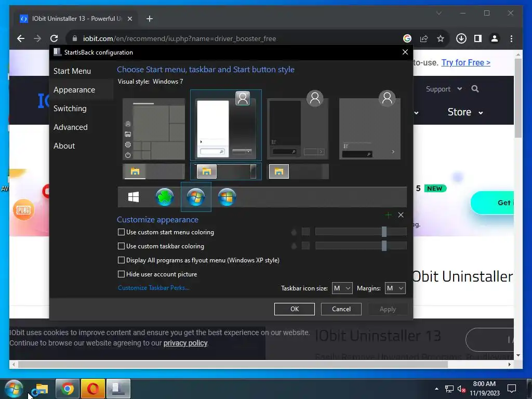Click StartIsBack taskbar button
Viewport: 532px width, 399px height.
[118, 389]
